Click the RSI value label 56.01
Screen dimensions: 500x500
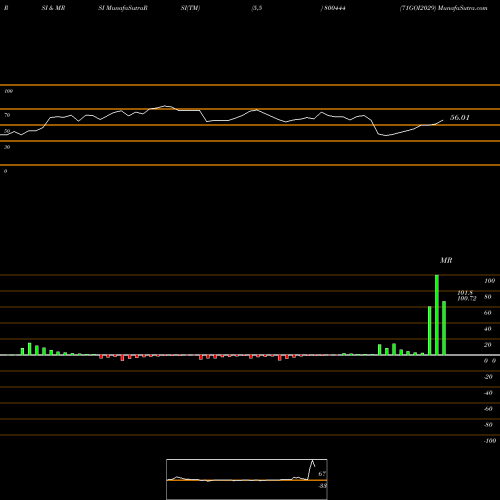[460, 118]
